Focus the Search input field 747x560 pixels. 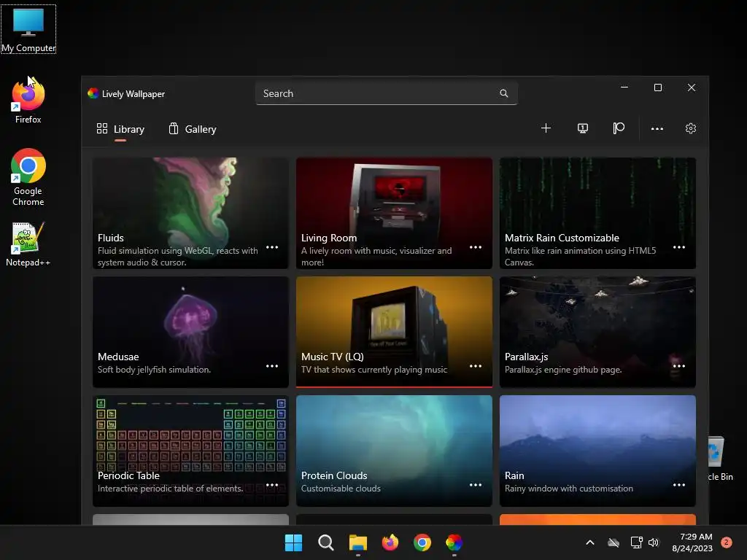[387, 93]
